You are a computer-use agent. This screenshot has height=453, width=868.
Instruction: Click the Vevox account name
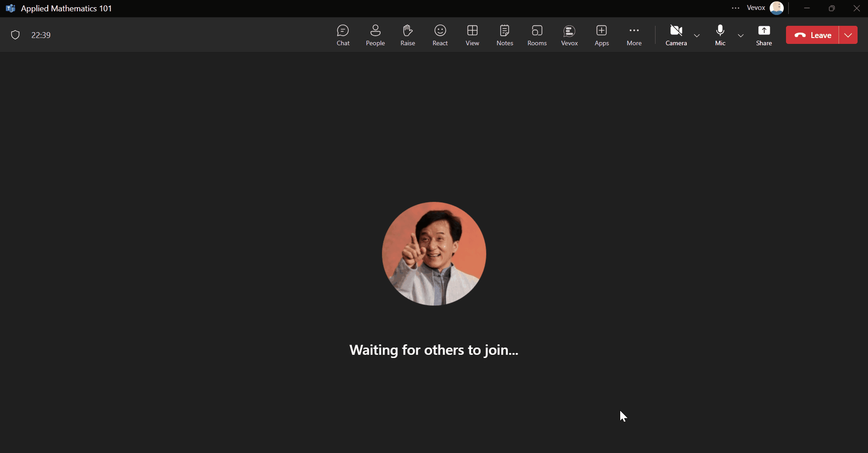click(x=756, y=8)
